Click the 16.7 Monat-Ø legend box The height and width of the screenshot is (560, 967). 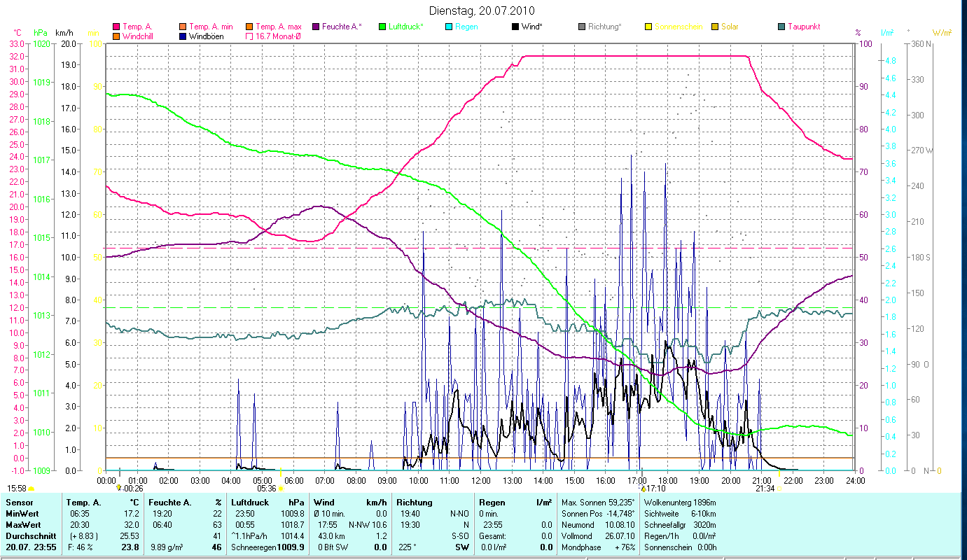249,36
